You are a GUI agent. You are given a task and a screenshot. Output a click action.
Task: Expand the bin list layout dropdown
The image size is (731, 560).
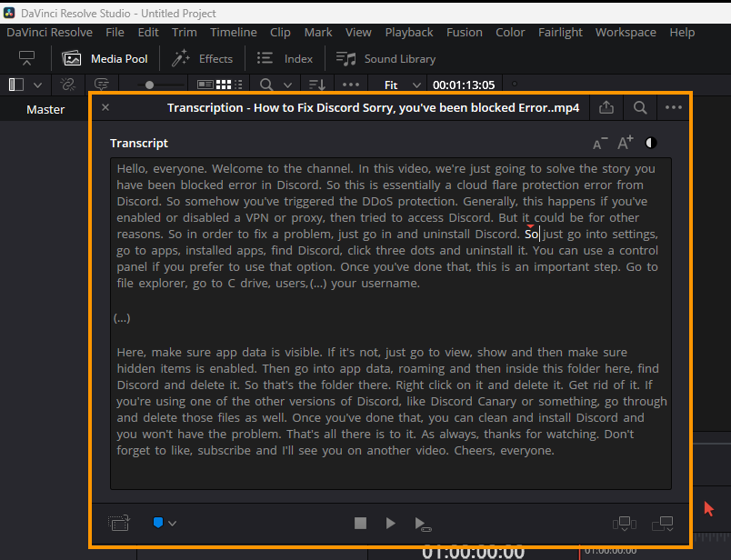[38, 85]
